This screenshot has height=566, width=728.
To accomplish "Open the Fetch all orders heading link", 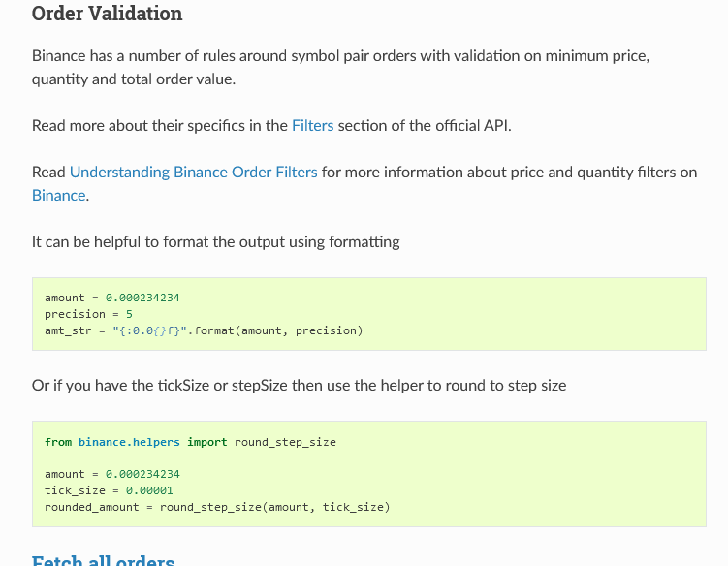I will (x=103, y=559).
